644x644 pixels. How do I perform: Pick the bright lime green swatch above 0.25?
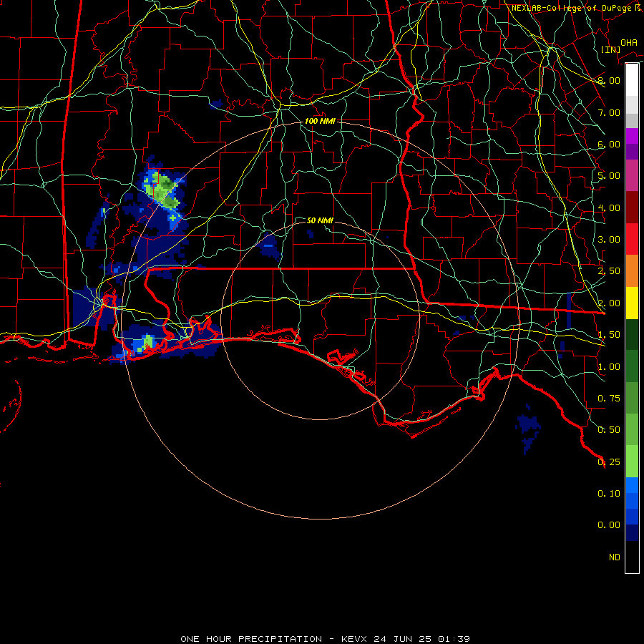632,462
